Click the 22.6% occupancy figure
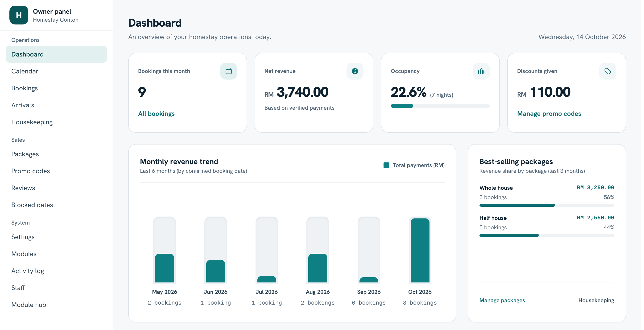The image size is (644, 330). tap(409, 92)
